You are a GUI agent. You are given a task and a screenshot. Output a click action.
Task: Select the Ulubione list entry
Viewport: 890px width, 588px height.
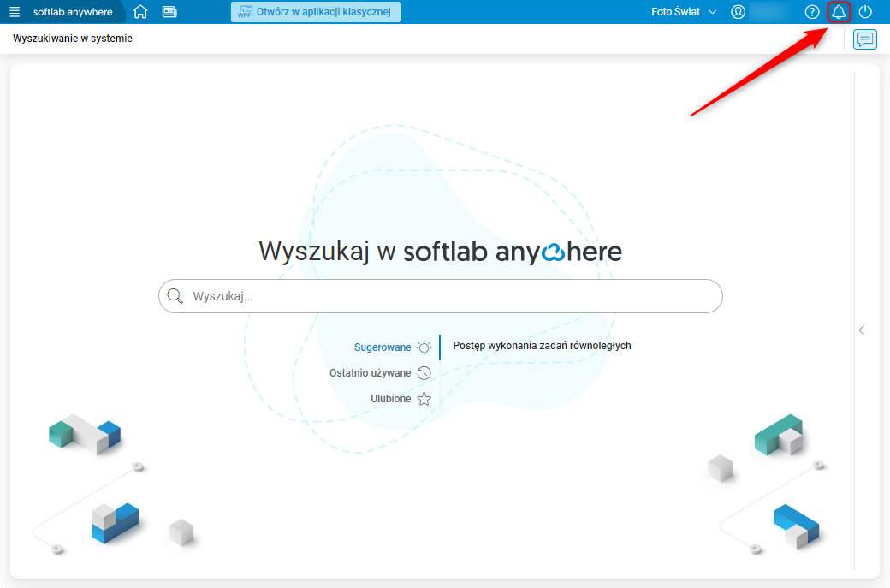click(x=390, y=398)
